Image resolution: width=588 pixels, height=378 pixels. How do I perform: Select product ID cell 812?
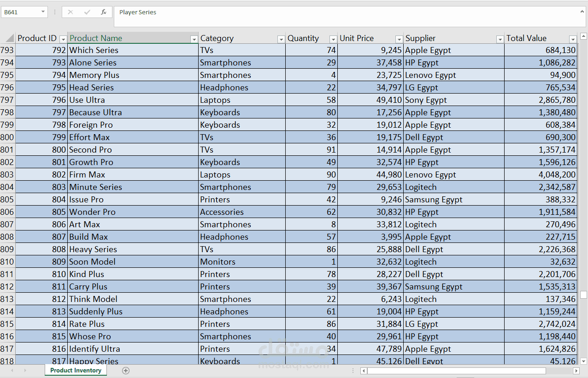[x=41, y=299]
